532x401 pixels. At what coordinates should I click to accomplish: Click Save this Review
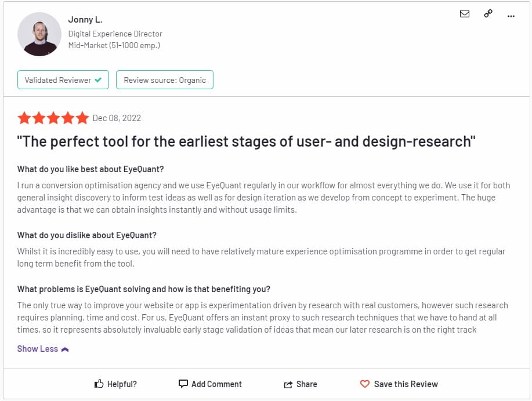point(399,384)
